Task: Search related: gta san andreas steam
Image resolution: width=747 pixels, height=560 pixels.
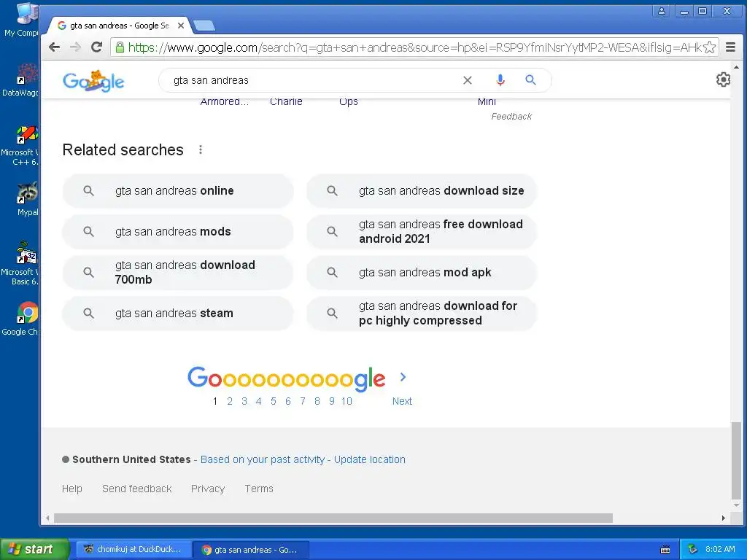Action: pos(178,314)
